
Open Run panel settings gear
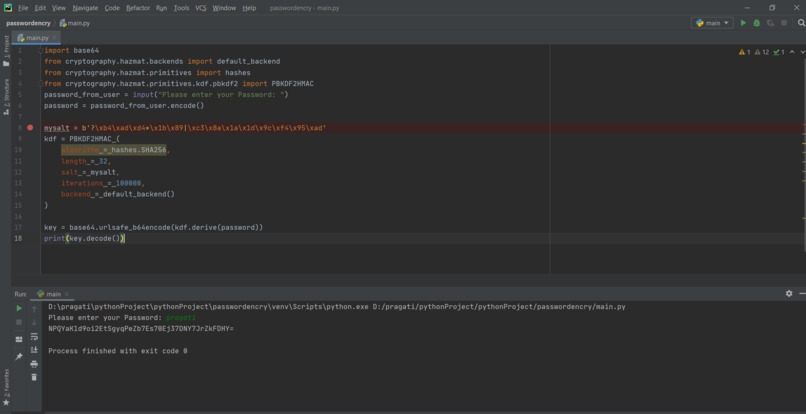coord(789,293)
